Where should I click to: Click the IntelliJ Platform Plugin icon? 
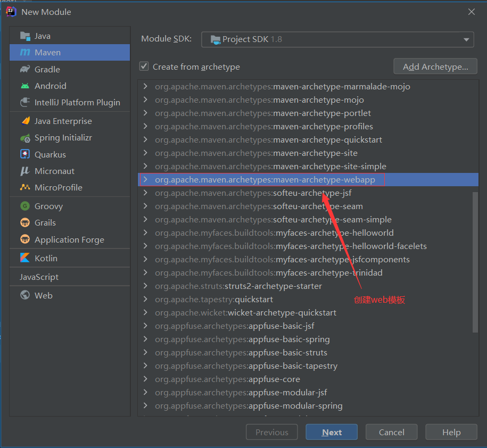tap(25, 102)
